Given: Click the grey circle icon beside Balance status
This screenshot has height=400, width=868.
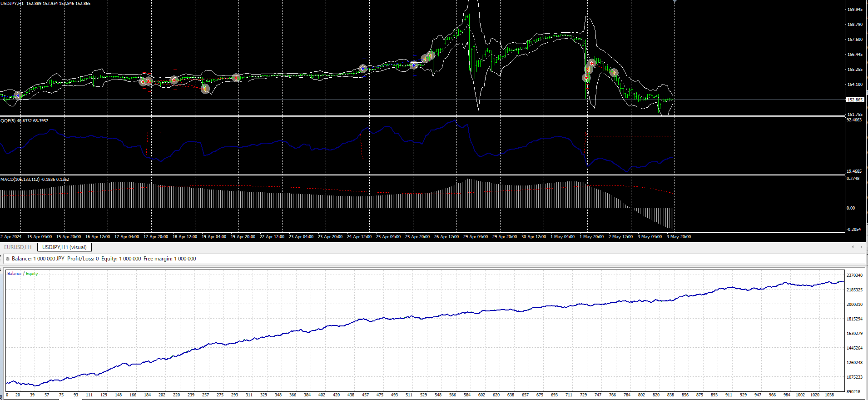Looking at the screenshot, I should (8, 259).
